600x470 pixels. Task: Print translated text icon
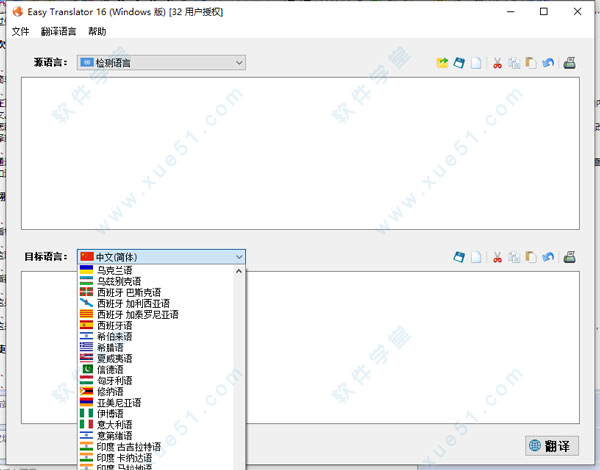pyautogui.click(x=569, y=257)
